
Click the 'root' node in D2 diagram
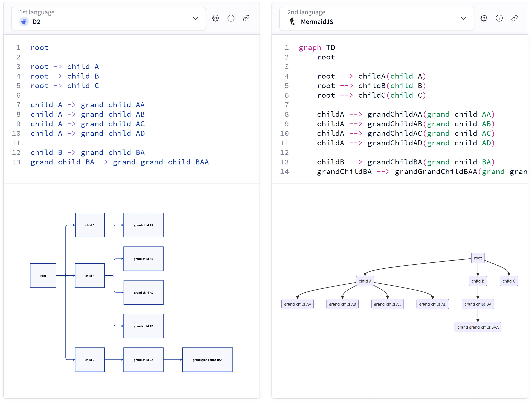click(43, 276)
